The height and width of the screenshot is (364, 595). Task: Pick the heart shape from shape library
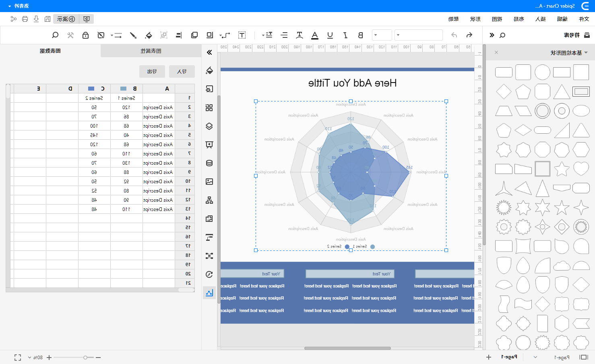[x=581, y=168]
